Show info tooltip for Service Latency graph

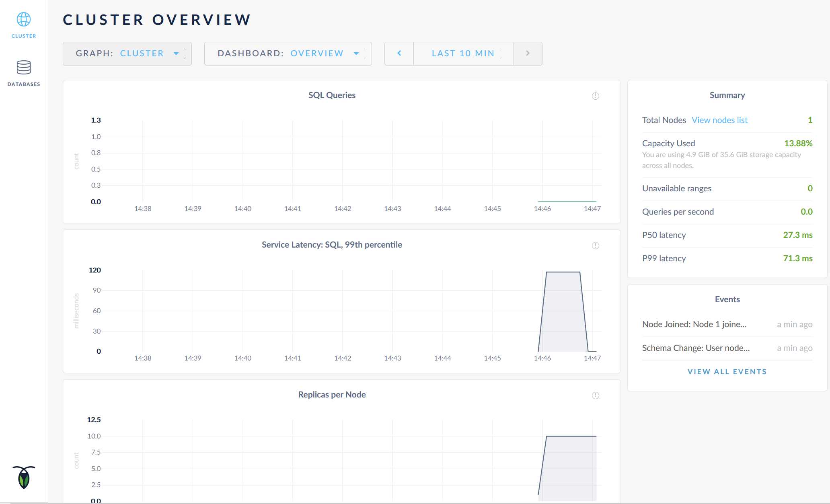[x=596, y=245]
